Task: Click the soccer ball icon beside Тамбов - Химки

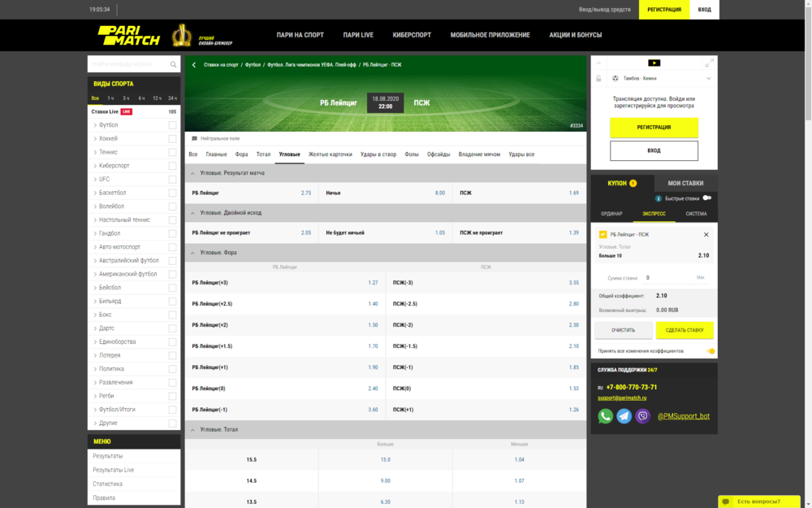Action: pyautogui.click(x=615, y=78)
